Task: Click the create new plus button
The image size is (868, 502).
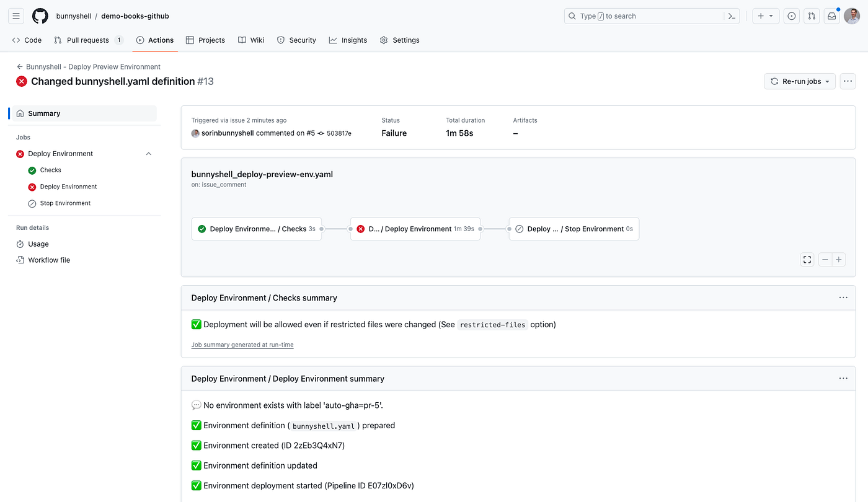Action: click(766, 16)
